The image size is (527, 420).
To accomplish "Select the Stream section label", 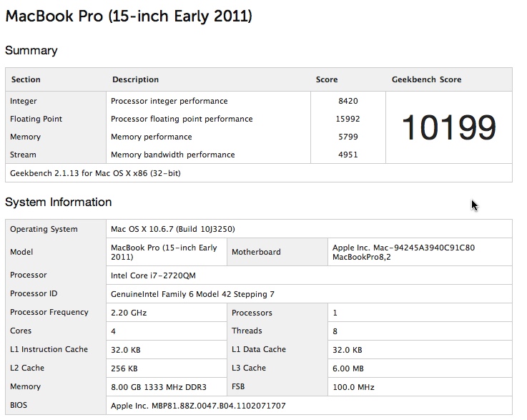I will 23,155.
